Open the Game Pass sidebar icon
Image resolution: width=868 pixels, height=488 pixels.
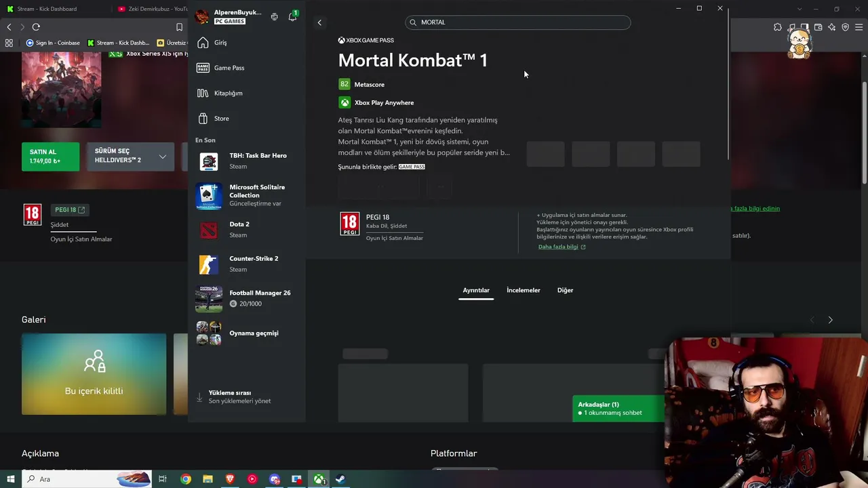point(203,68)
